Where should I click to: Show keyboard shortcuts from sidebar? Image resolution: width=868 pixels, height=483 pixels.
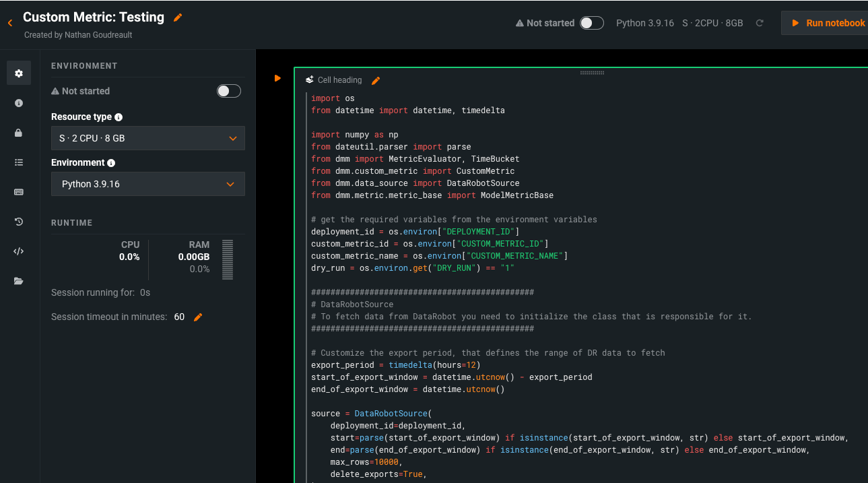(x=19, y=192)
